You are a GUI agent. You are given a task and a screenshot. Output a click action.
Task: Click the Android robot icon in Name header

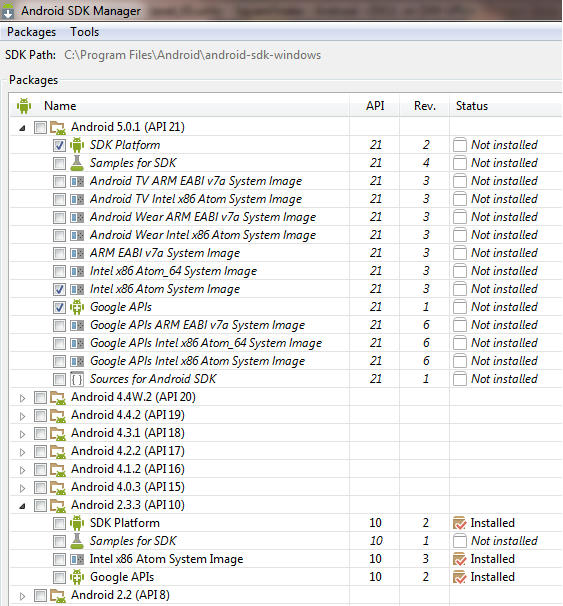[24, 106]
